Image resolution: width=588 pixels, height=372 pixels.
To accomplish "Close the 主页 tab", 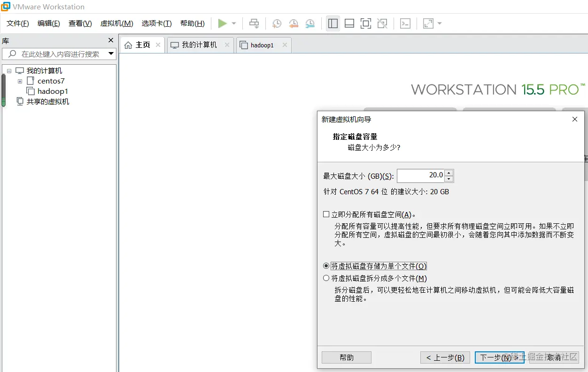I will coord(158,45).
